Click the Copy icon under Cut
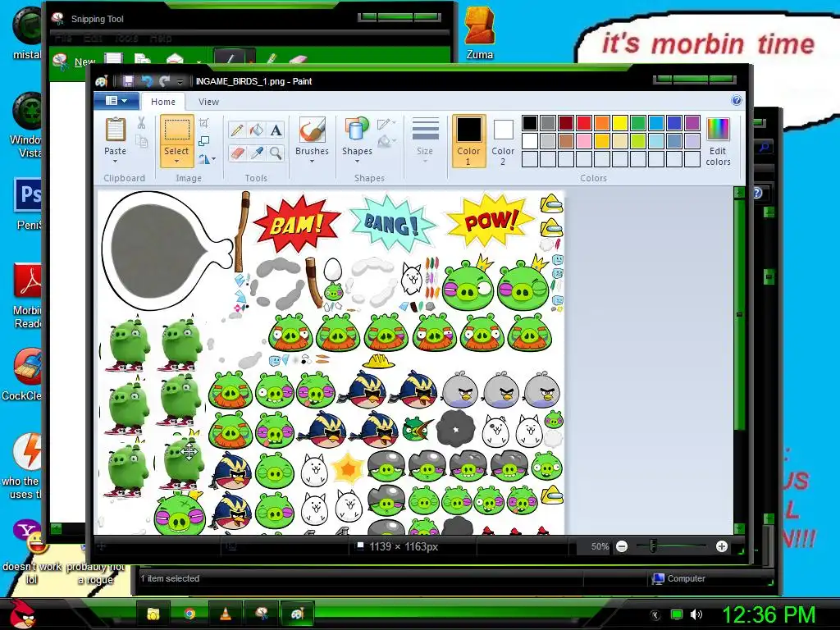This screenshot has height=630, width=840. (141, 141)
